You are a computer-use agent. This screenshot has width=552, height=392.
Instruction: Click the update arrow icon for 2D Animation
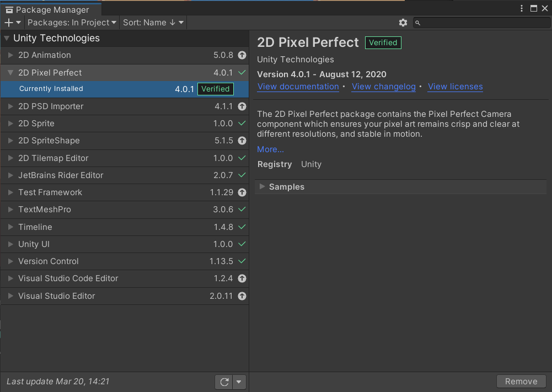[x=242, y=55]
